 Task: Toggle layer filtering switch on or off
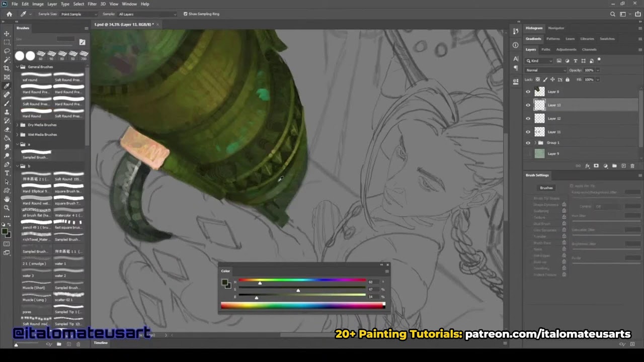[x=599, y=60]
